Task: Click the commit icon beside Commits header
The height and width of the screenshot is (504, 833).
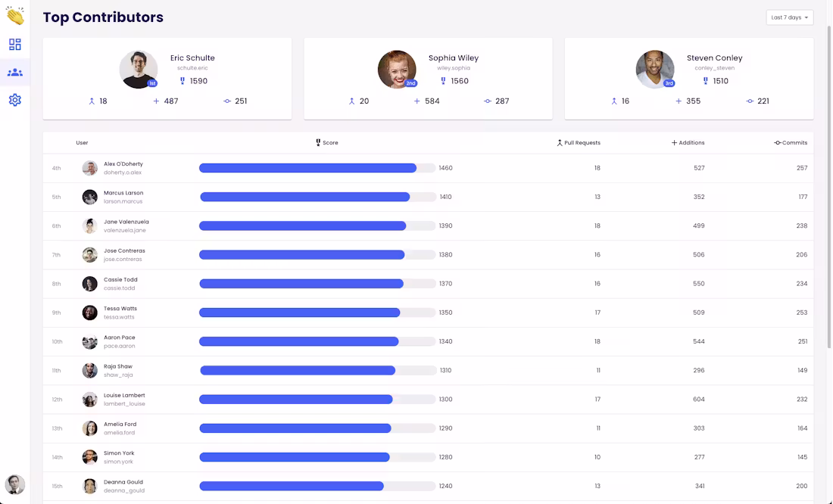Action: point(777,143)
